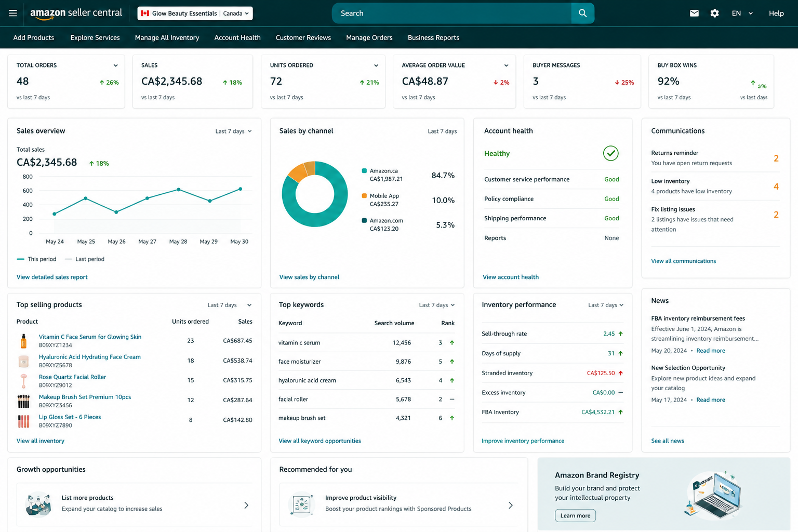Click the Account health green checkmark icon

[611, 153]
